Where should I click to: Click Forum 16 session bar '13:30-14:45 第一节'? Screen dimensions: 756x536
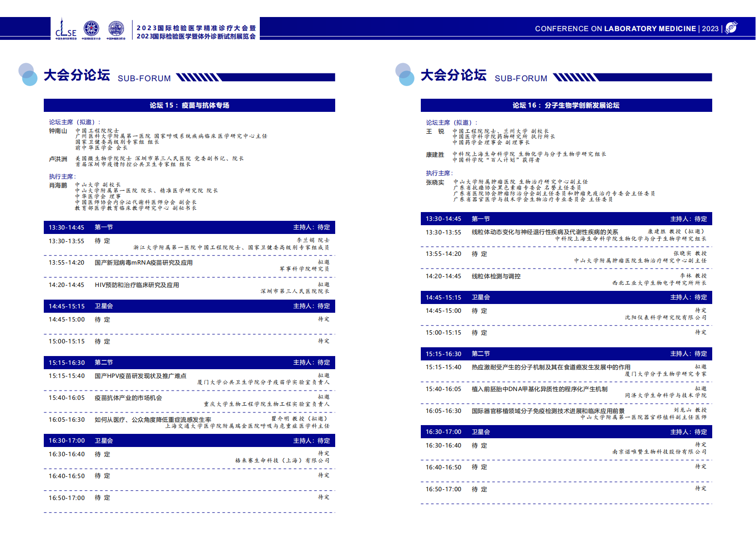click(566, 219)
